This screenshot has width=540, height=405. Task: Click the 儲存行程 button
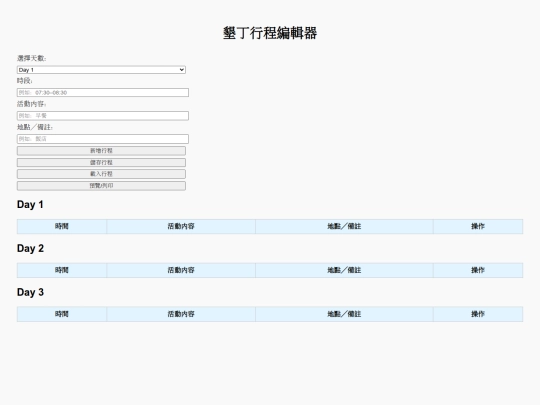101,163
